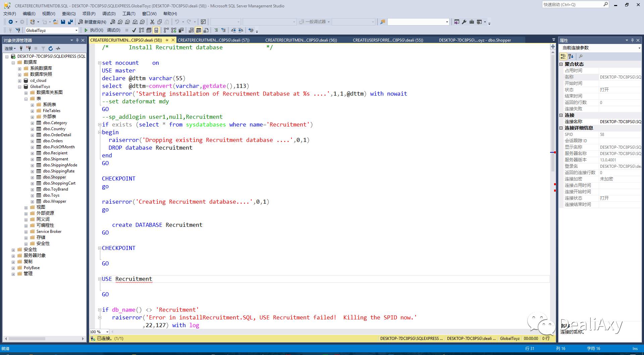
Task: Click the Decrease Indent icon
Action: coord(233,30)
